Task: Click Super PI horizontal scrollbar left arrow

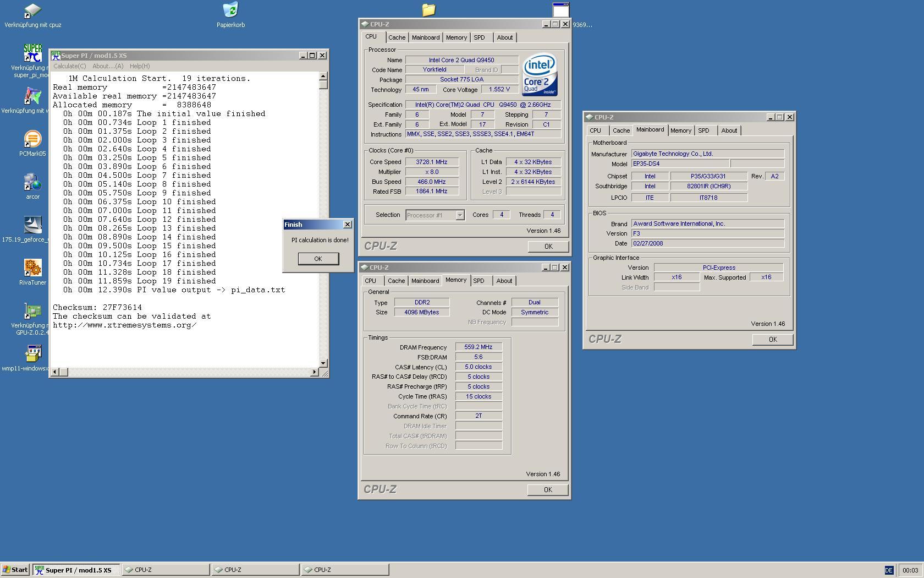Action: coord(54,372)
